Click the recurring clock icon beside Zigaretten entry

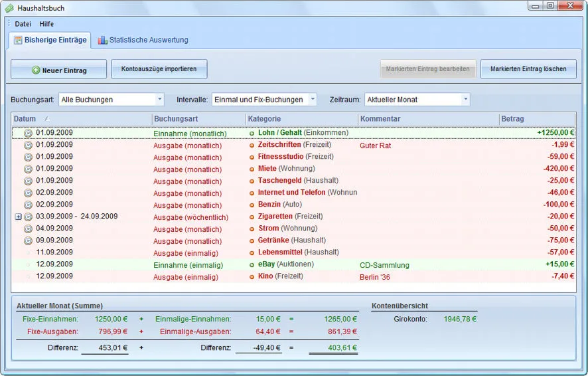[x=28, y=217]
